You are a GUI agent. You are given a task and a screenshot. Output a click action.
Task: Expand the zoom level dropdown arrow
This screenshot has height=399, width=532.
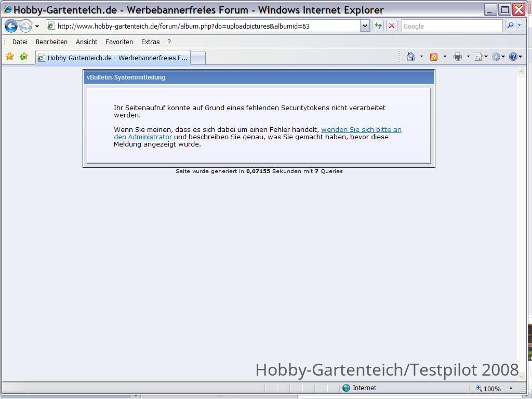(x=511, y=389)
